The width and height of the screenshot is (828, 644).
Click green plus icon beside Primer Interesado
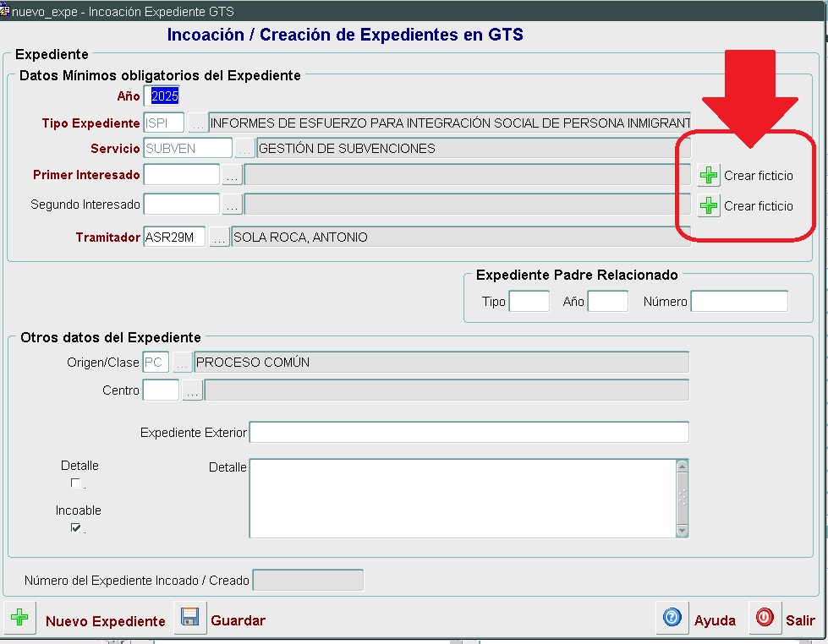[x=709, y=176]
